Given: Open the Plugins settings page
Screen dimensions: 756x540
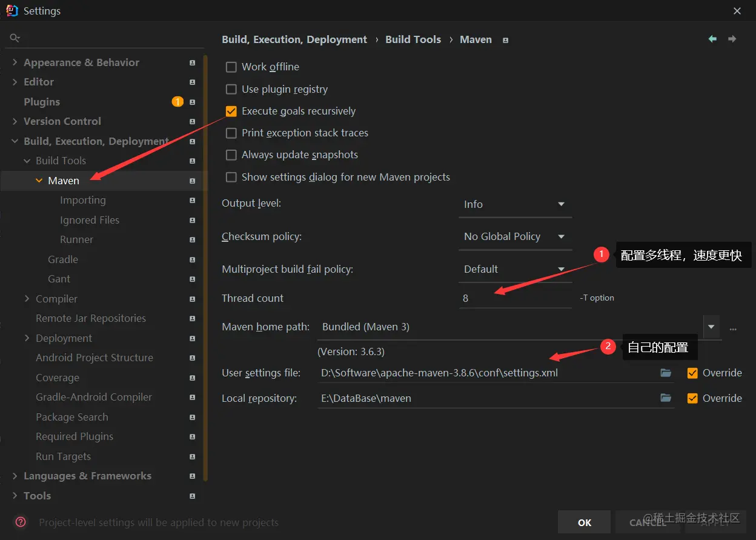Looking at the screenshot, I should [42, 102].
